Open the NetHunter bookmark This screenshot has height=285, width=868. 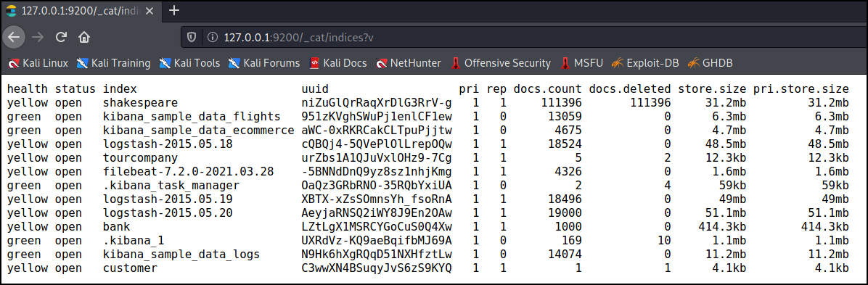pos(408,63)
